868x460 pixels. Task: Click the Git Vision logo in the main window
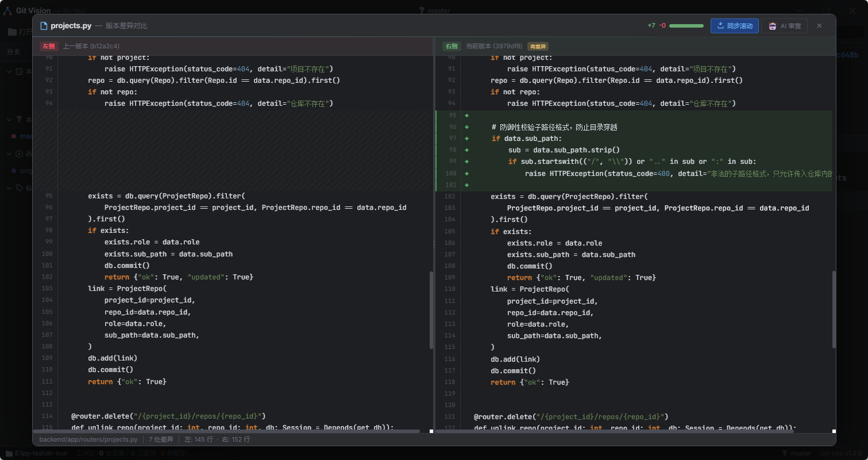[x=8, y=10]
